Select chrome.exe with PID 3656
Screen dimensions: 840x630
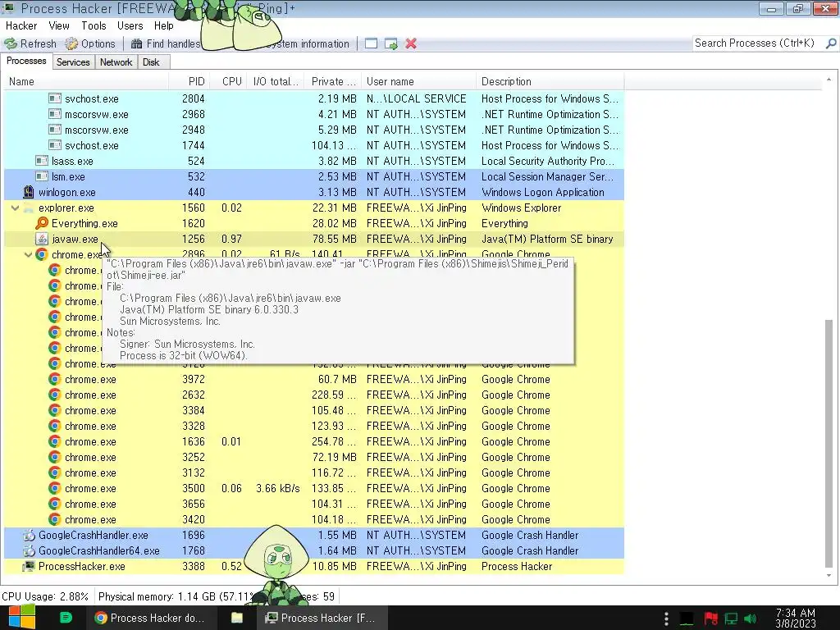click(x=314, y=504)
